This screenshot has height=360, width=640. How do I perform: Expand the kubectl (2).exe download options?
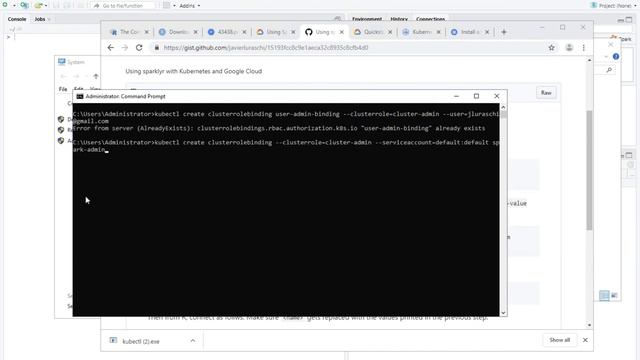coord(193,341)
